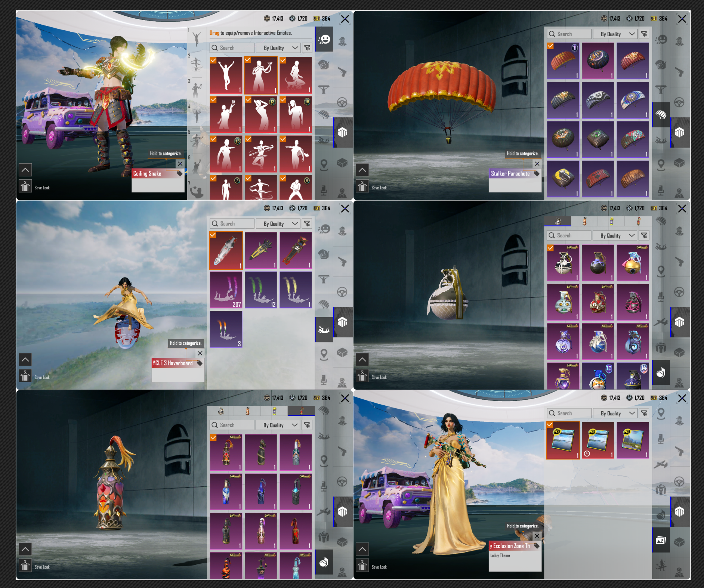Expand the up-chevron above Save Look in the molotov screen
704x588 pixels.
25,549
